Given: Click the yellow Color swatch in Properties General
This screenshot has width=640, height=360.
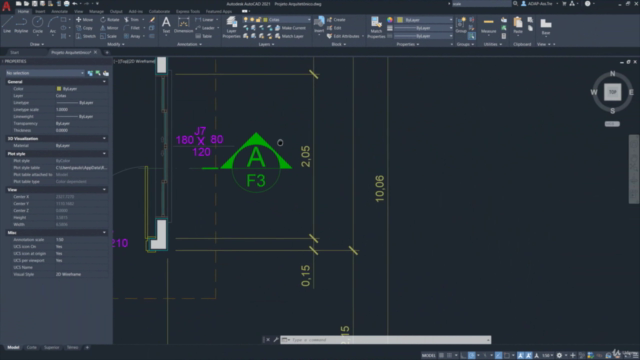Looking at the screenshot, I should click(x=59, y=89).
